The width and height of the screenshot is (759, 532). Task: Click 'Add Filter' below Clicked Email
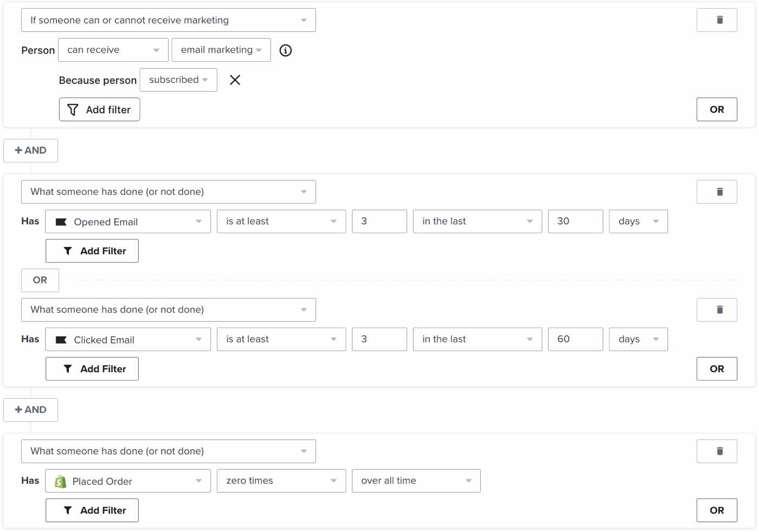click(92, 369)
